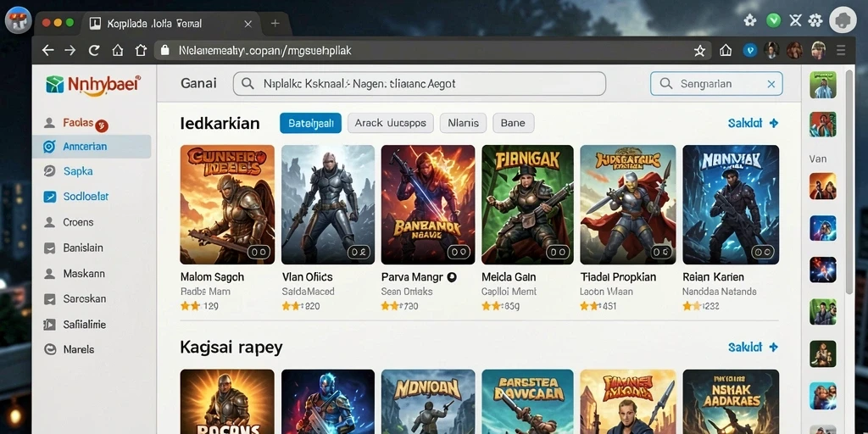Close the Koppliade browser tab
This screenshot has height=434, width=868.
(248, 24)
